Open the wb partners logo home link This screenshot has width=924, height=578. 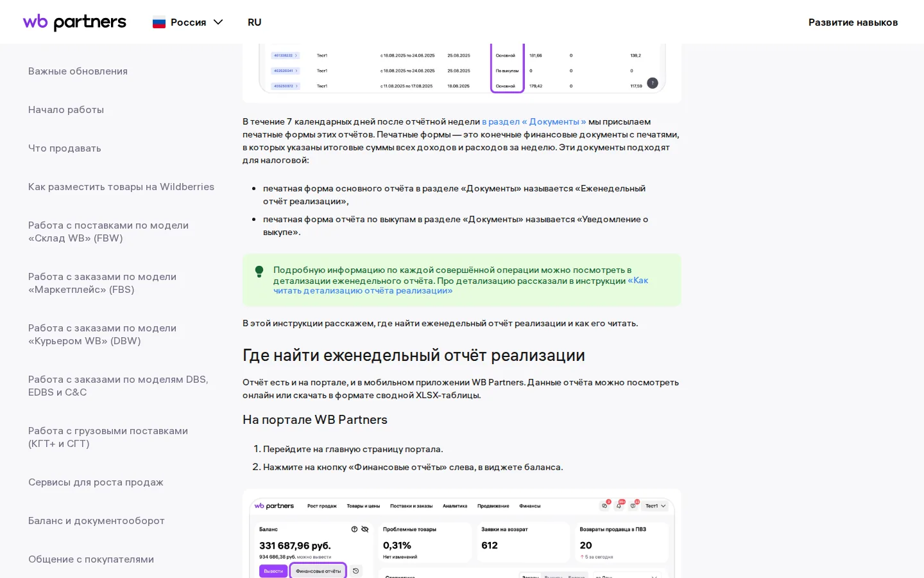tap(74, 22)
